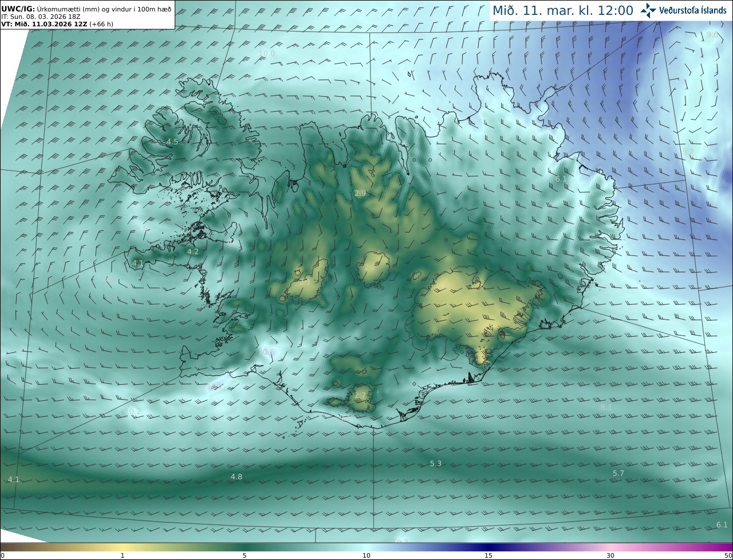Image resolution: width=733 pixels, height=560 pixels.
Task: Click the colorbar tick label 1
Action: tap(123, 555)
